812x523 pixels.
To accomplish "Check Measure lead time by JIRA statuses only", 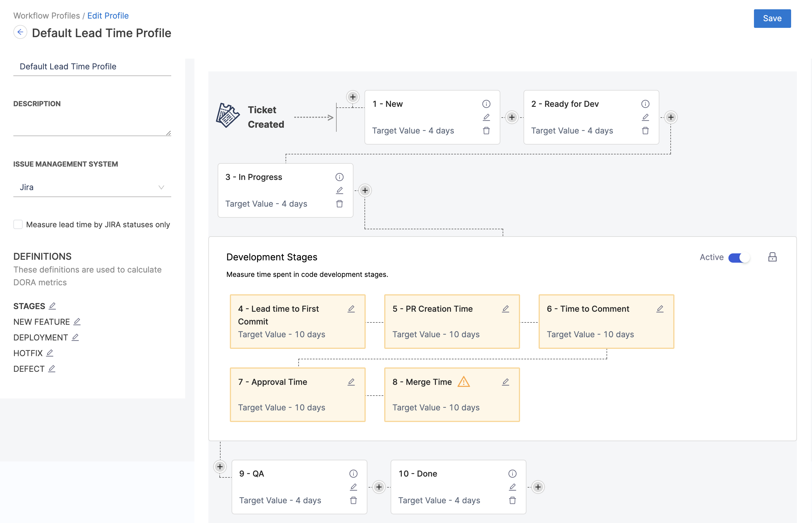I will [18, 224].
